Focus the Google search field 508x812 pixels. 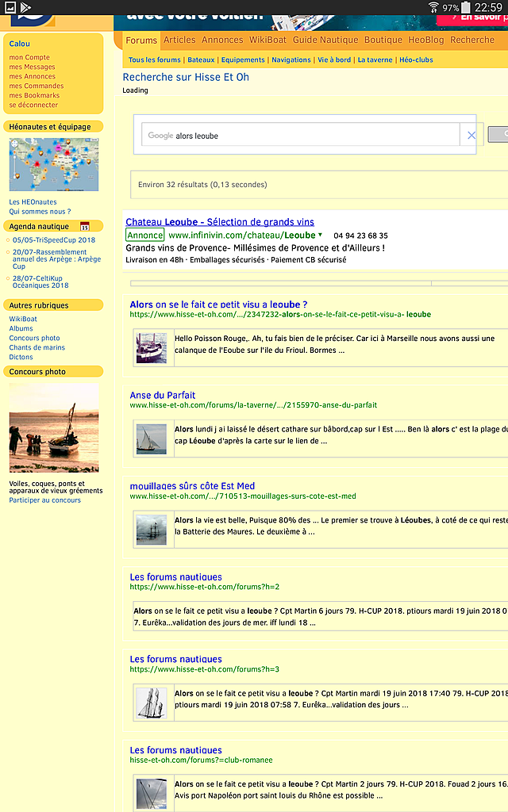301,135
